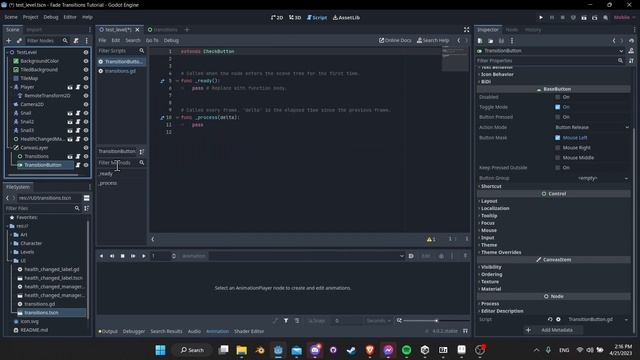640x360 pixels.
Task: Open the Windows Start menu
Action: point(160,350)
